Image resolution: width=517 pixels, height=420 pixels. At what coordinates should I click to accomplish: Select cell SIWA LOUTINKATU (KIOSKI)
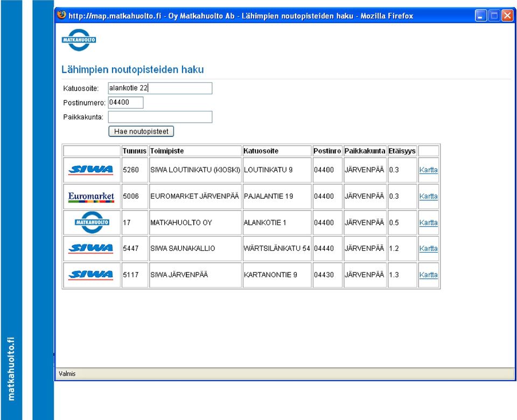[x=195, y=170]
